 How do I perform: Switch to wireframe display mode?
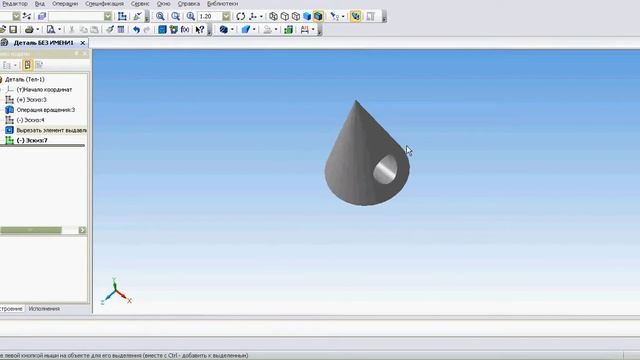(273, 16)
